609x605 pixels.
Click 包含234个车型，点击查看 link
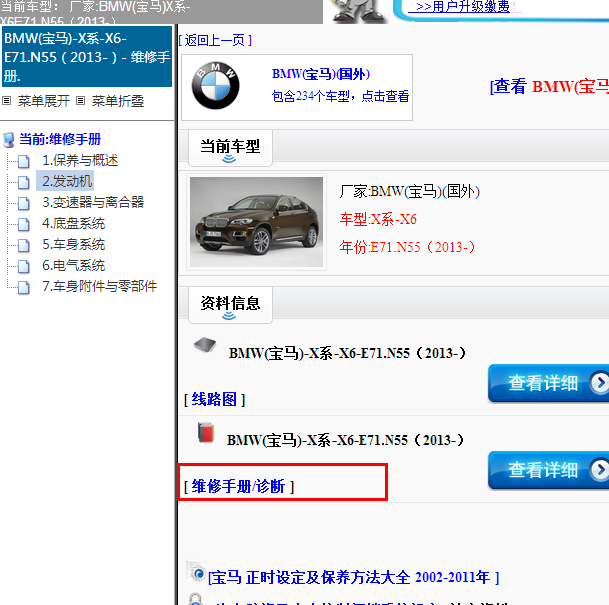click(340, 96)
